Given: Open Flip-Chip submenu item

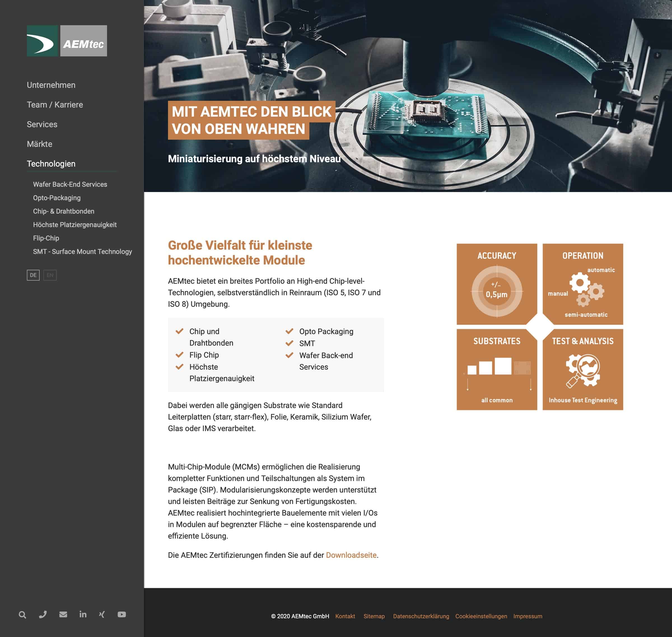Looking at the screenshot, I should click(x=46, y=238).
